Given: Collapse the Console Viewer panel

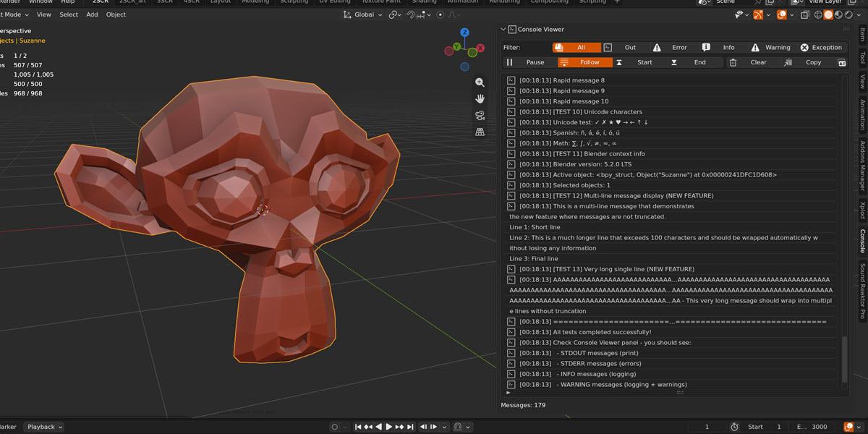Looking at the screenshot, I should pyautogui.click(x=503, y=29).
